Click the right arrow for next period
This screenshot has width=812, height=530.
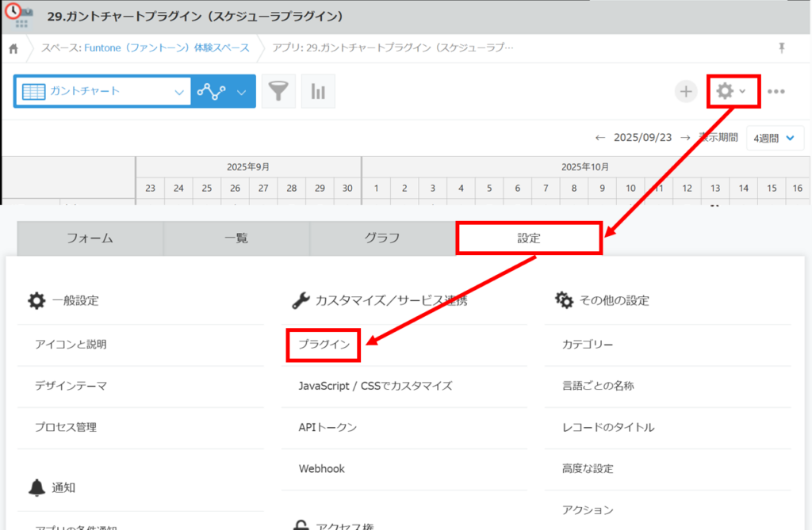click(685, 138)
